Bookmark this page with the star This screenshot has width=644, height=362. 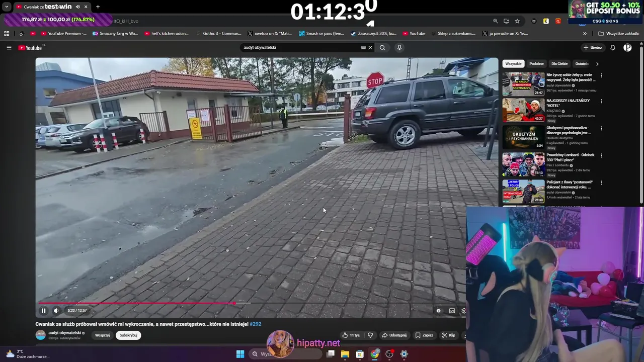point(517,21)
